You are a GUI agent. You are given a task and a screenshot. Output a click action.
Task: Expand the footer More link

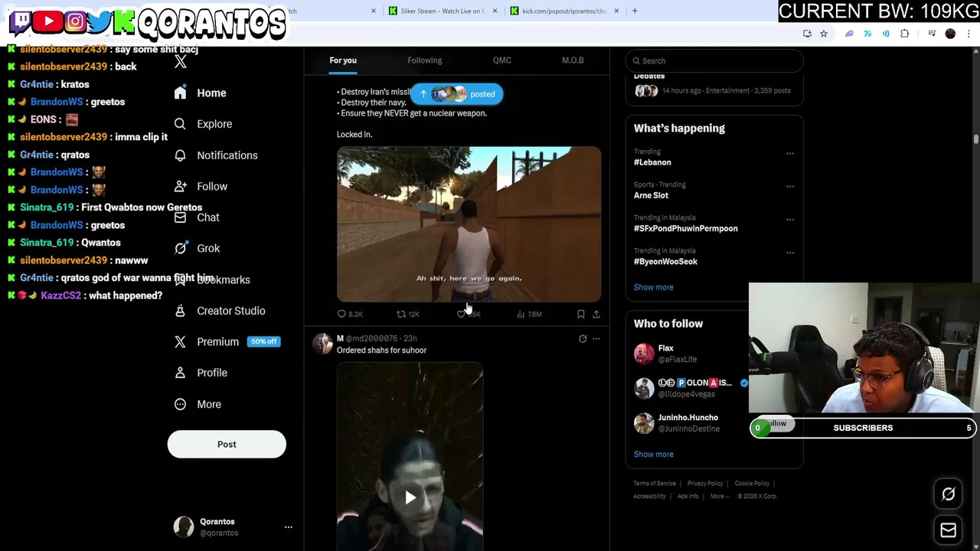pos(720,496)
